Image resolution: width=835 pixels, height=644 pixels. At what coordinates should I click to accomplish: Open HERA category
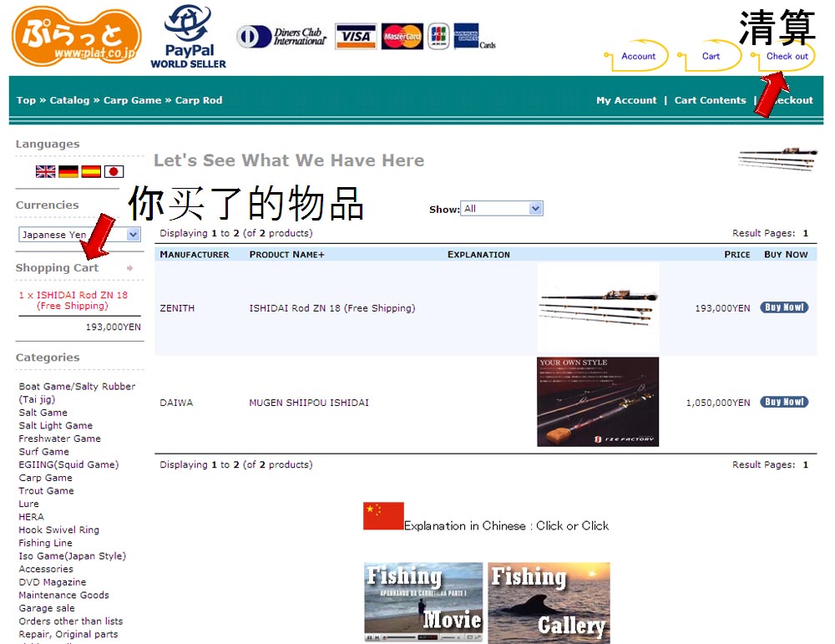click(x=32, y=517)
